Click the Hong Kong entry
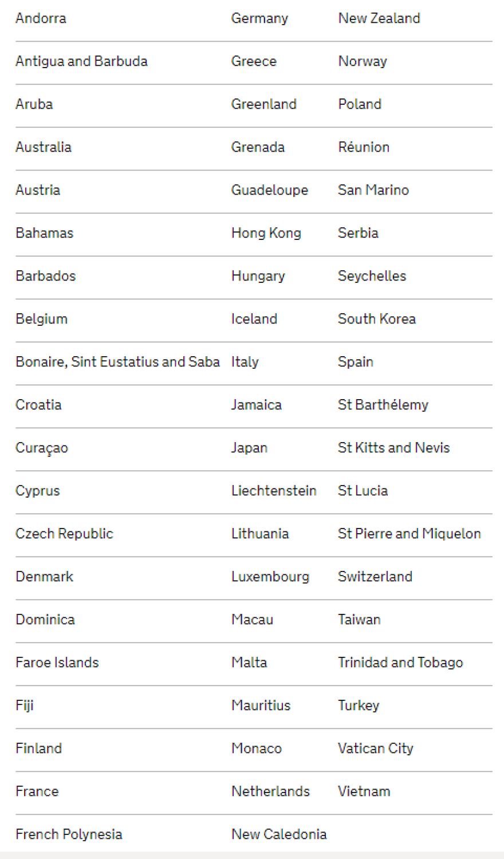Image resolution: width=504 pixels, height=859 pixels. 266,233
